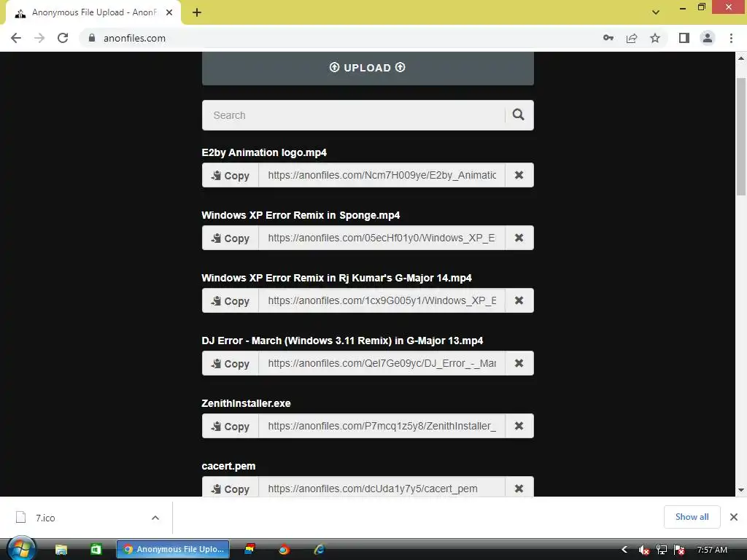747x560 pixels.
Task: Go back with browser back arrow
Action: click(16, 38)
